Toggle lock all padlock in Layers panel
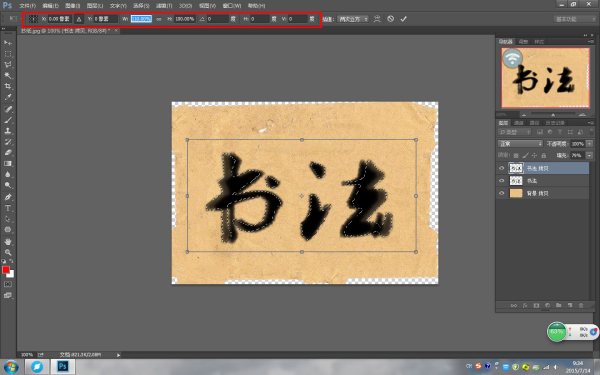This screenshot has width=600, height=375. 544,155
